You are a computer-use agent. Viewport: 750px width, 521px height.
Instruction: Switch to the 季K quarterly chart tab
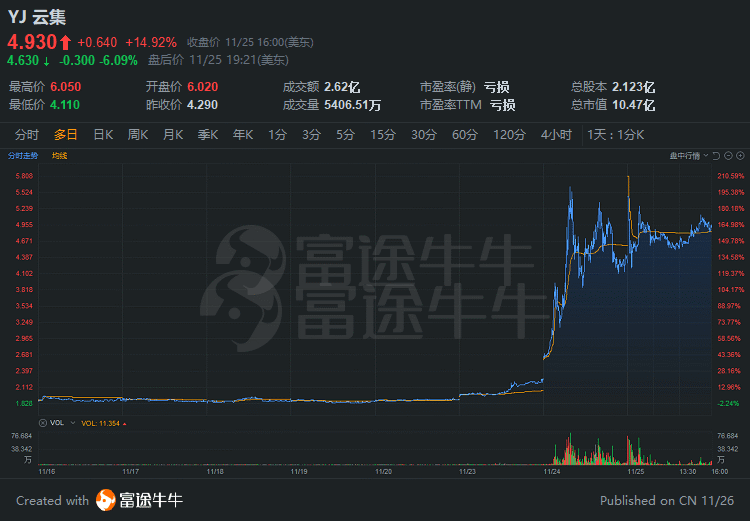(208, 135)
